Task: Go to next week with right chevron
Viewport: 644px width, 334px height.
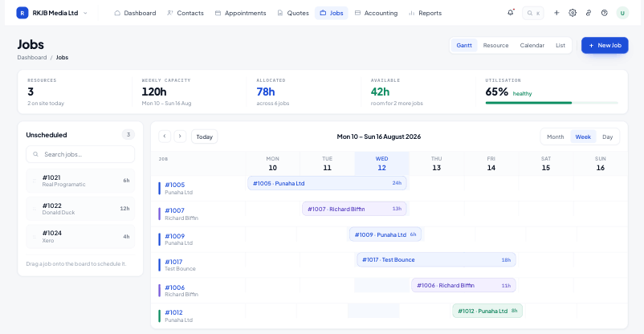Action: pos(180,136)
